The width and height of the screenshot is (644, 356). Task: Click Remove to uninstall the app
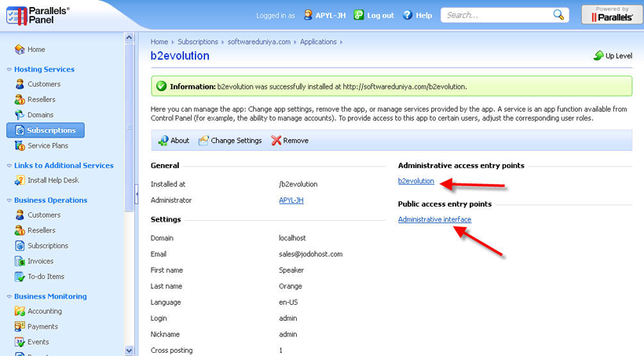point(290,141)
